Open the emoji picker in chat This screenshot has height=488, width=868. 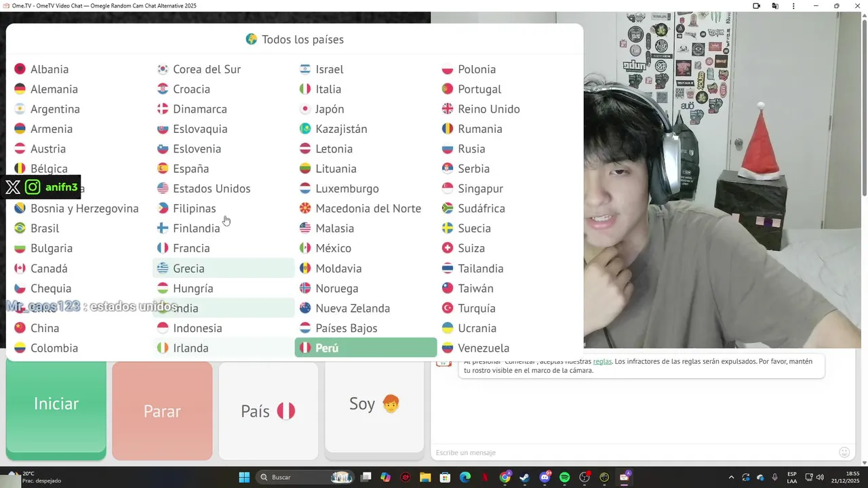tap(844, 452)
